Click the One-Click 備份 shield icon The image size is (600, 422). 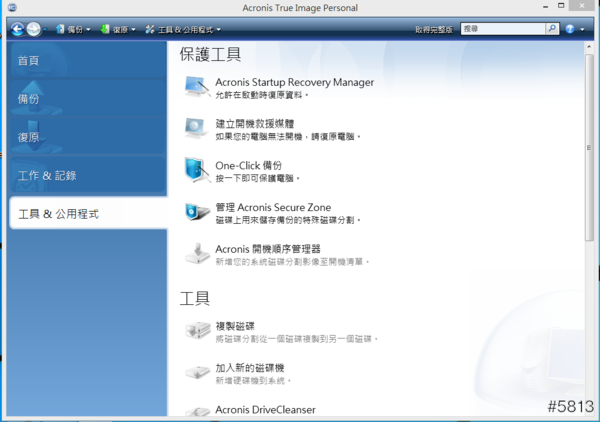click(197, 170)
